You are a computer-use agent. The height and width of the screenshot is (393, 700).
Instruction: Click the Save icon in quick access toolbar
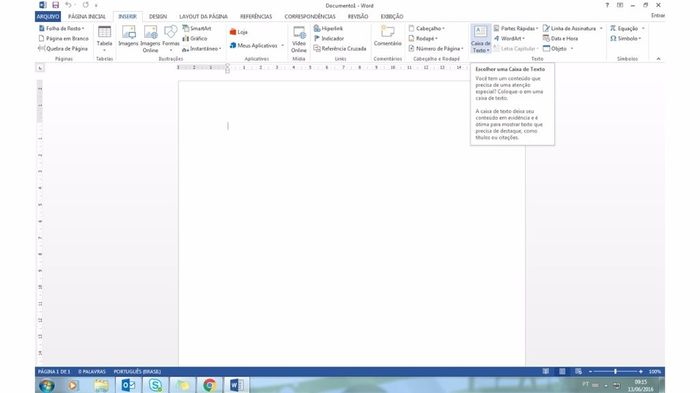[55, 5]
